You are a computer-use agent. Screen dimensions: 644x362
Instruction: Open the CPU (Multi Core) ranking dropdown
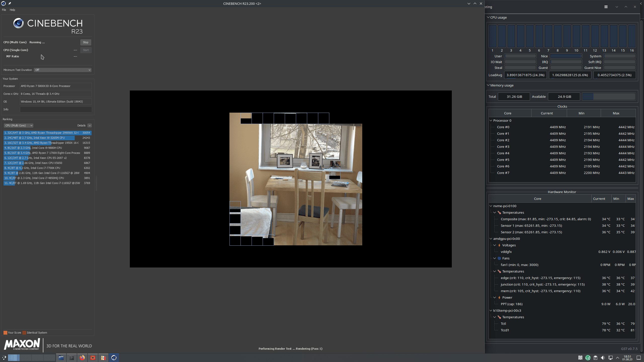click(19, 125)
